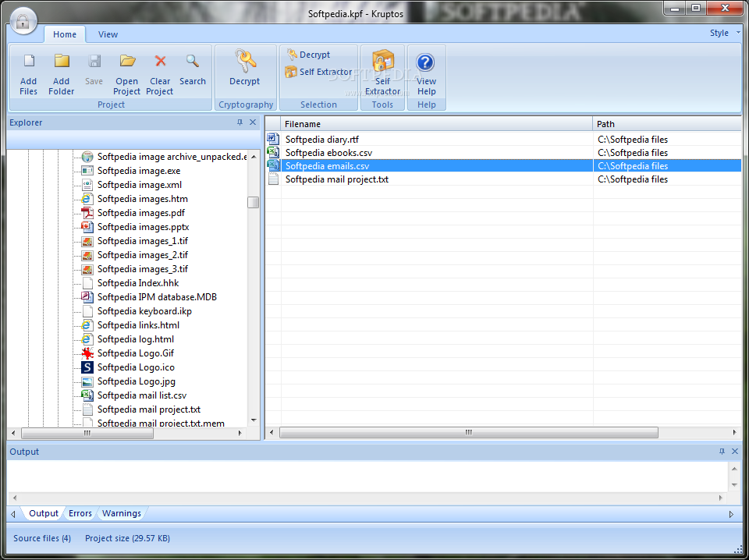Viewport: 749px width, 560px height.
Task: Click the Kruptos padlock application button
Action: tap(23, 22)
